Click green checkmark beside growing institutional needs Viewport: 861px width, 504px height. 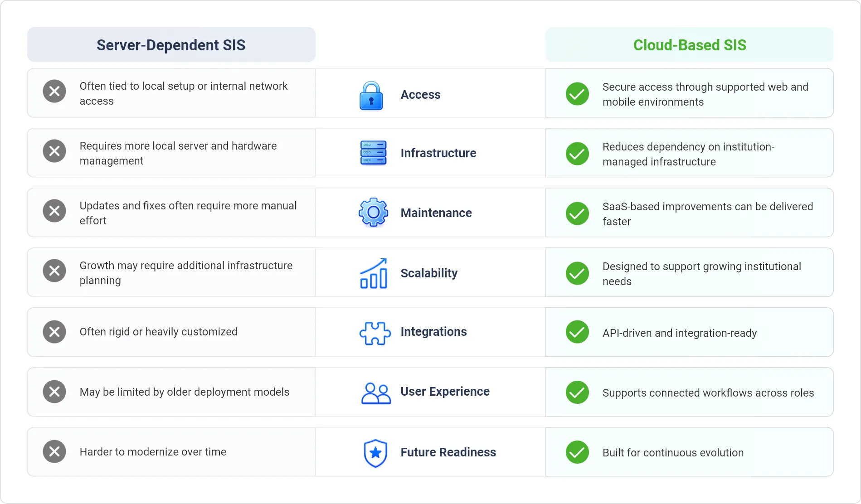click(577, 273)
